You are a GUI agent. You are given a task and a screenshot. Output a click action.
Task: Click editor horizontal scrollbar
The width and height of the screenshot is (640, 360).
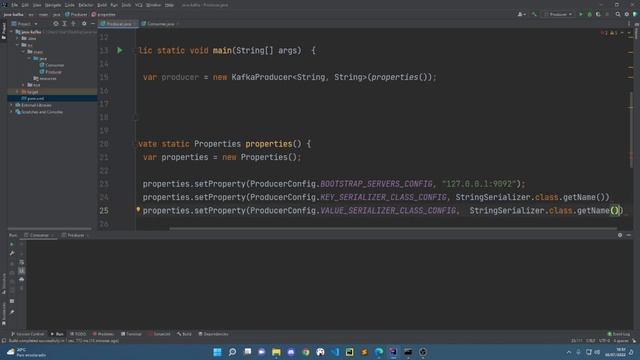click(x=393, y=229)
